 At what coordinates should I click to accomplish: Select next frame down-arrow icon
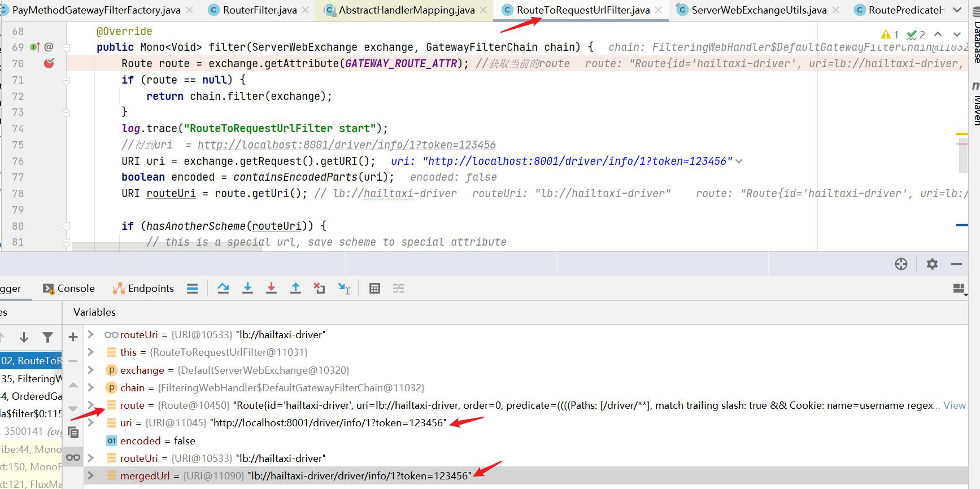pyautogui.click(x=24, y=337)
